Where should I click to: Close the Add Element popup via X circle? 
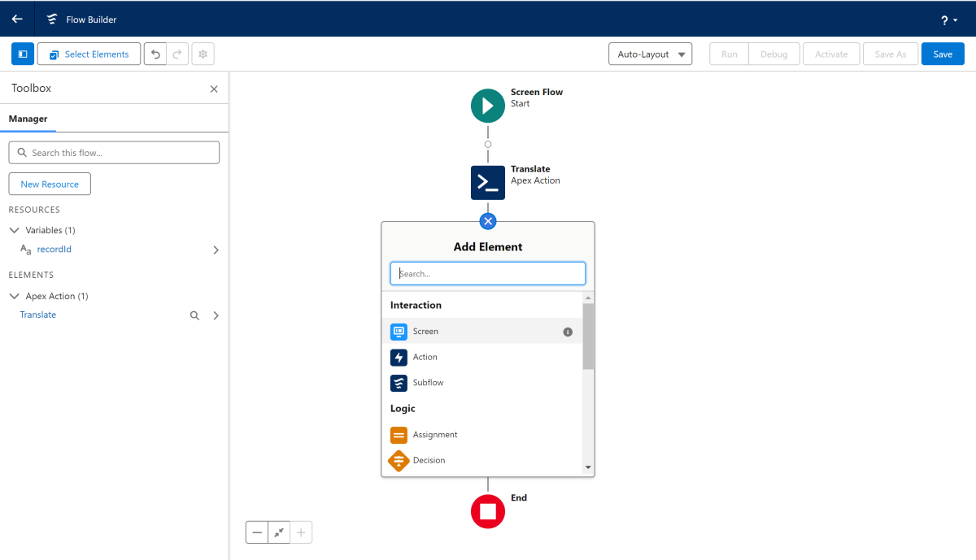[488, 221]
